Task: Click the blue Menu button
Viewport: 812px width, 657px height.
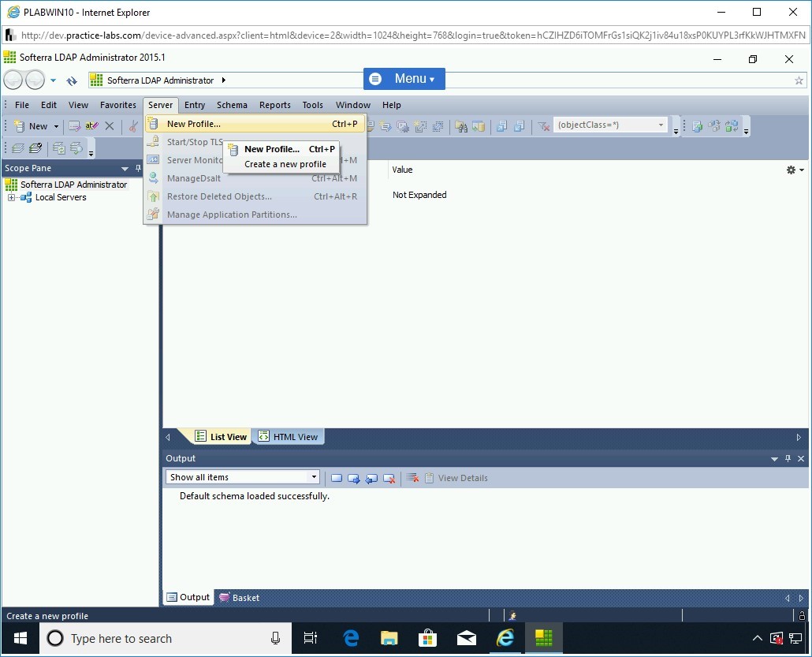Action: tap(404, 79)
